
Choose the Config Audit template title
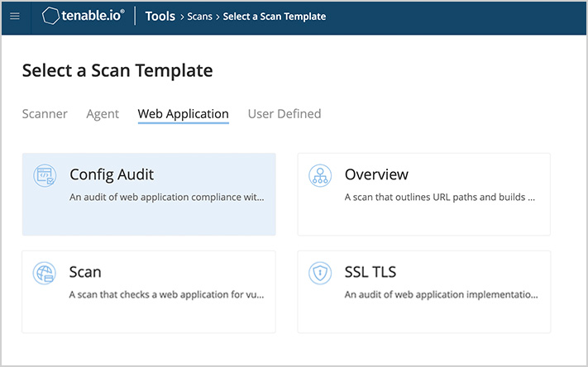(112, 174)
